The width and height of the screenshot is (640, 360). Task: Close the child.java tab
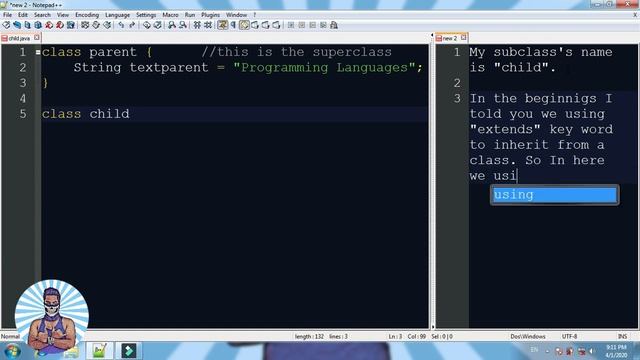click(36, 38)
